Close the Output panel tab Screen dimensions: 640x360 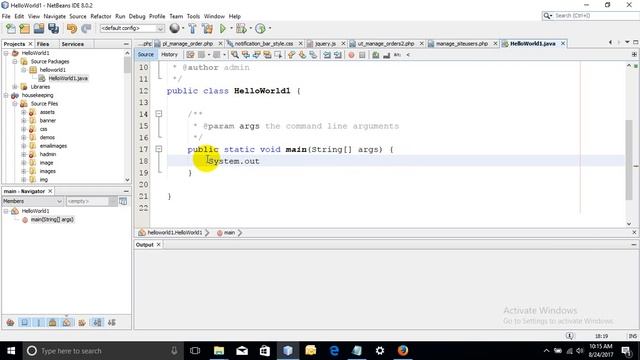[159, 244]
